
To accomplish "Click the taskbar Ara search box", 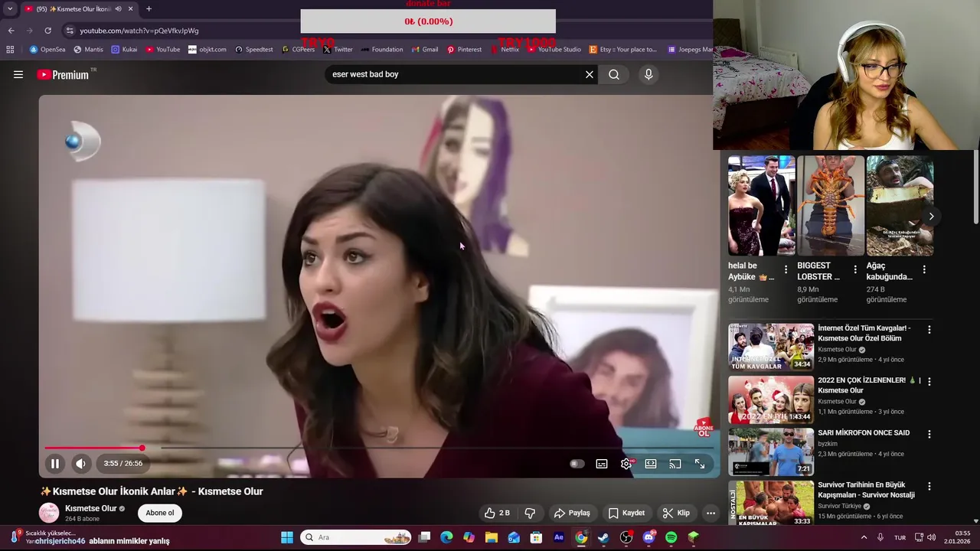I will point(356,537).
